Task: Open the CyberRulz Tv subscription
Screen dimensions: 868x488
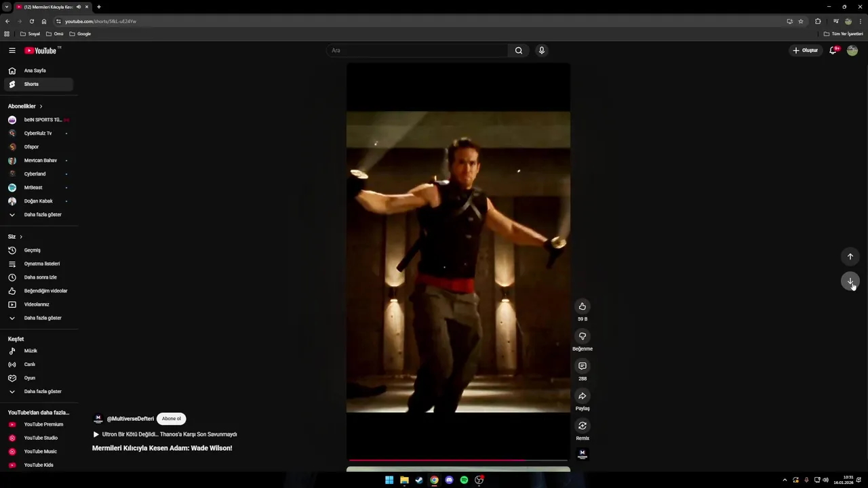Action: (x=38, y=134)
